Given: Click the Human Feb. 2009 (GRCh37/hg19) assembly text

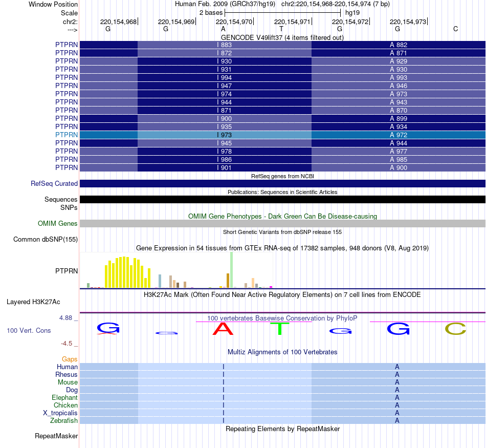Looking at the screenshot, I should 225,4.
